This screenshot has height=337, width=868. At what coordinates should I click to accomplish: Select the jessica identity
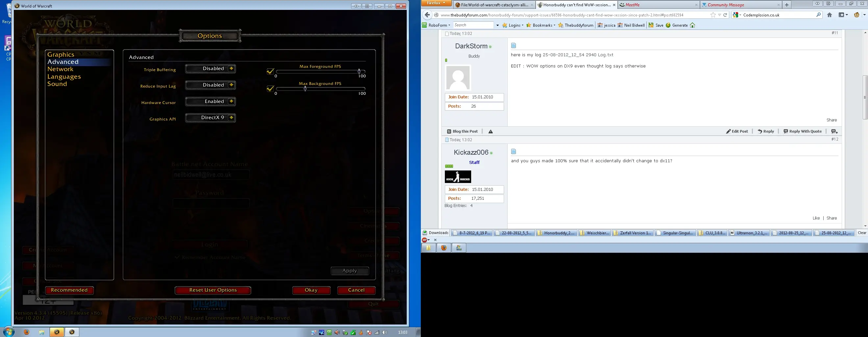[x=606, y=25]
